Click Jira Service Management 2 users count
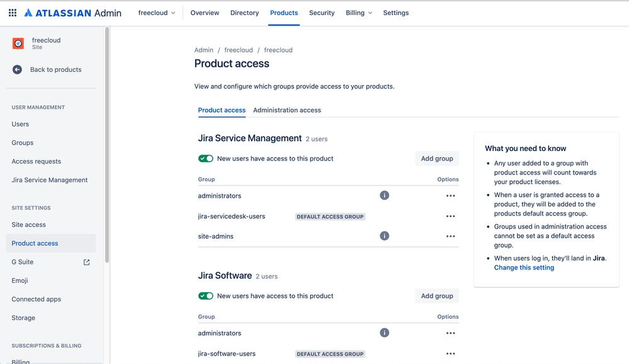Screen dimensions: 629x364 pyautogui.click(x=317, y=139)
